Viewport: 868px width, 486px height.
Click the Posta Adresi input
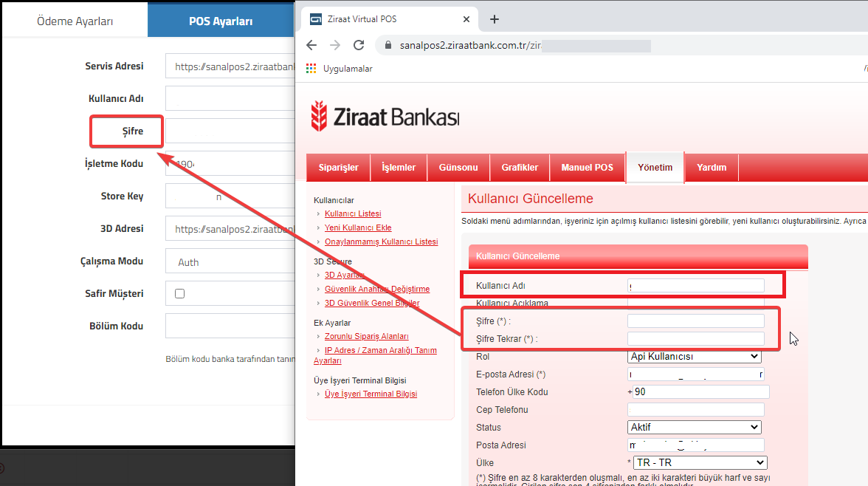point(696,445)
